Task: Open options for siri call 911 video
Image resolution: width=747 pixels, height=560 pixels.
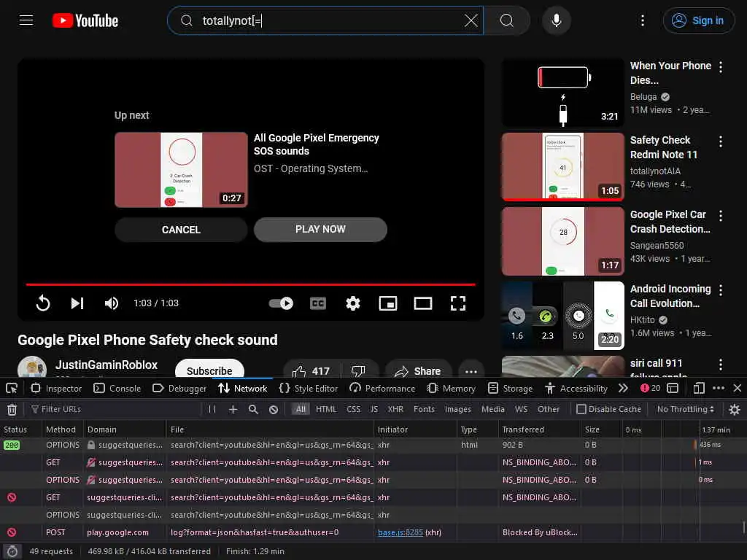Action: pyautogui.click(x=721, y=365)
